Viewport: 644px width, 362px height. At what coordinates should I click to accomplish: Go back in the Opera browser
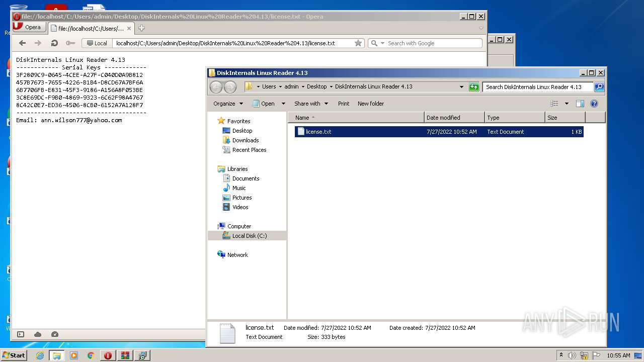(22, 43)
